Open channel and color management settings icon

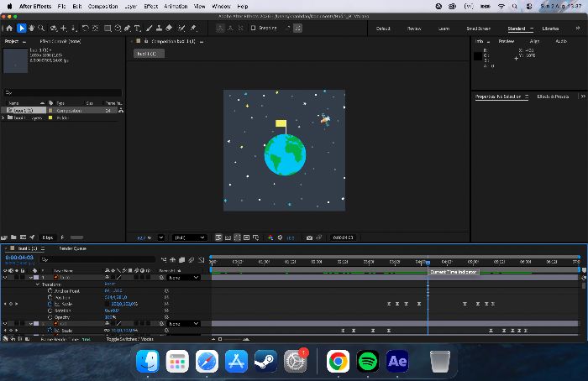tap(270, 237)
